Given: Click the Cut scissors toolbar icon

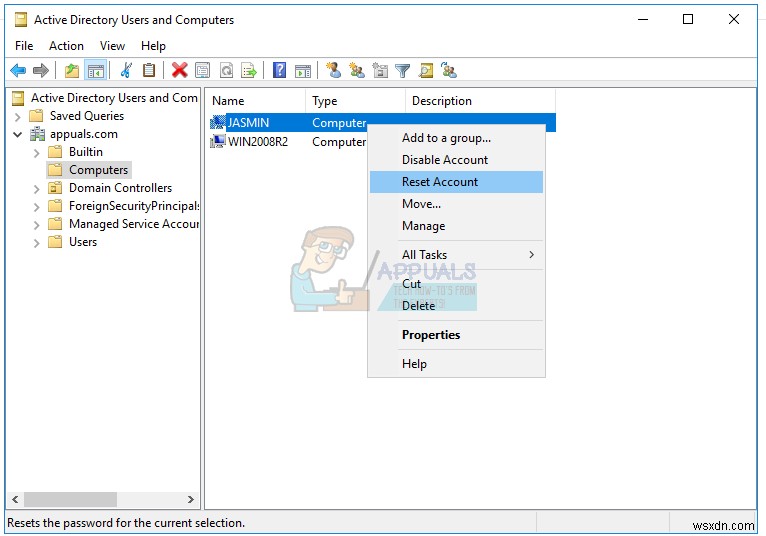Looking at the screenshot, I should 126,70.
